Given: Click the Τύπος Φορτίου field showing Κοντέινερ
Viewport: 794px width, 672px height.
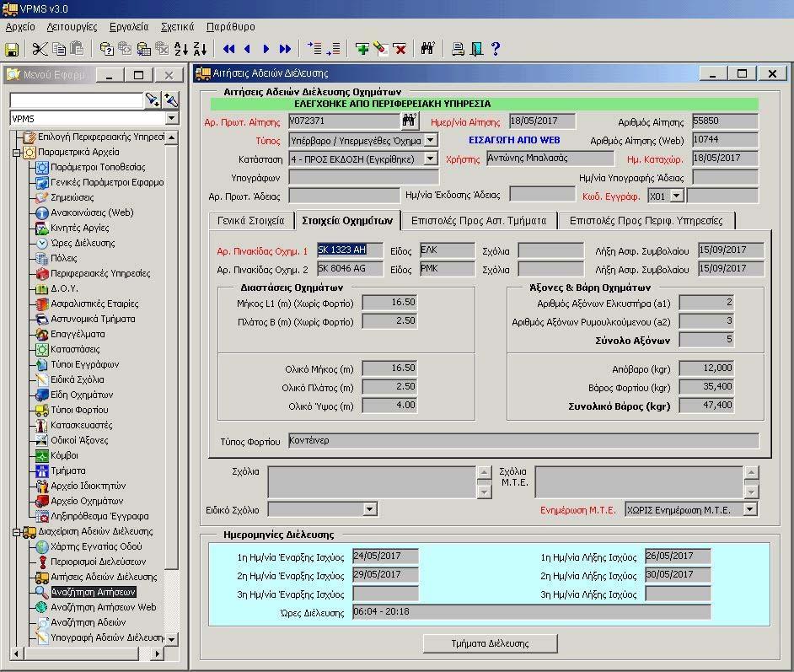Looking at the screenshot, I should tap(523, 441).
